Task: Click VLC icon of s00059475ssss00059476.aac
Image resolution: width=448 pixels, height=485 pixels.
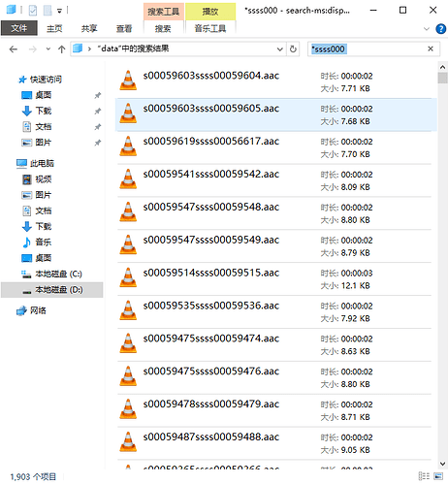Action: tap(128, 376)
